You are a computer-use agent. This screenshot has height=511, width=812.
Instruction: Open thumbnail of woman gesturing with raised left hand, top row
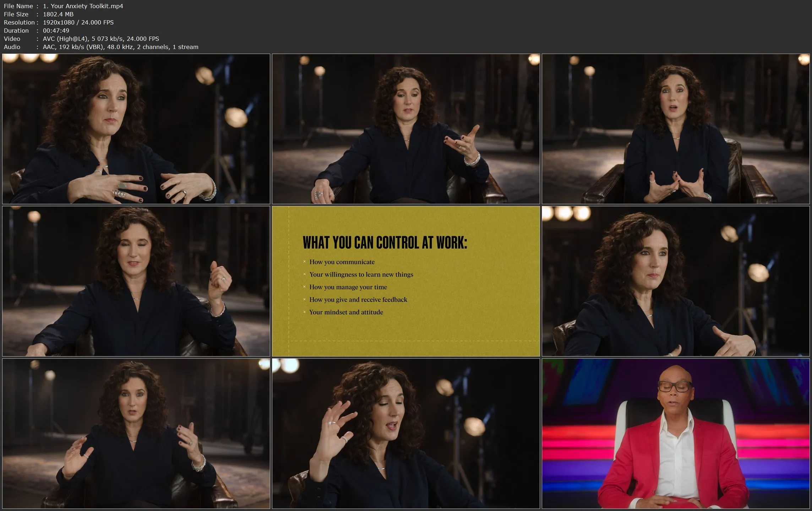[406, 129]
